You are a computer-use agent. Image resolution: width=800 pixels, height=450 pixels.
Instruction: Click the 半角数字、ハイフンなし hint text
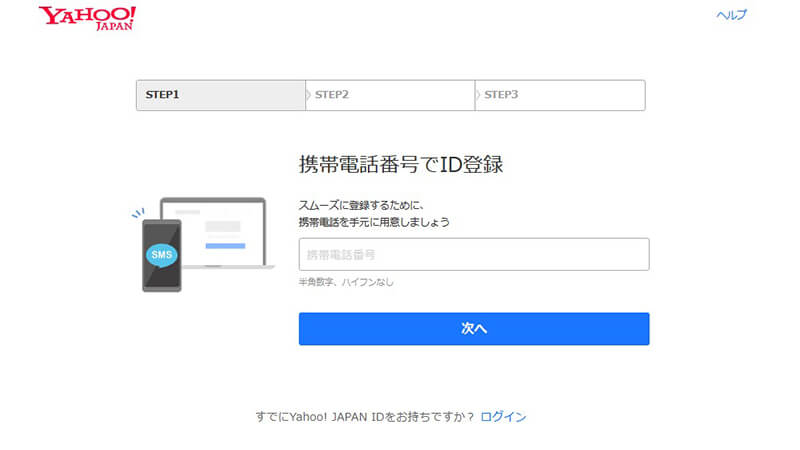pyautogui.click(x=346, y=283)
